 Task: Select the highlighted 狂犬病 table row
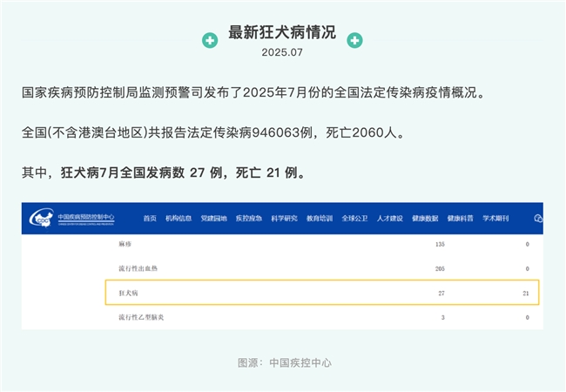(322, 294)
